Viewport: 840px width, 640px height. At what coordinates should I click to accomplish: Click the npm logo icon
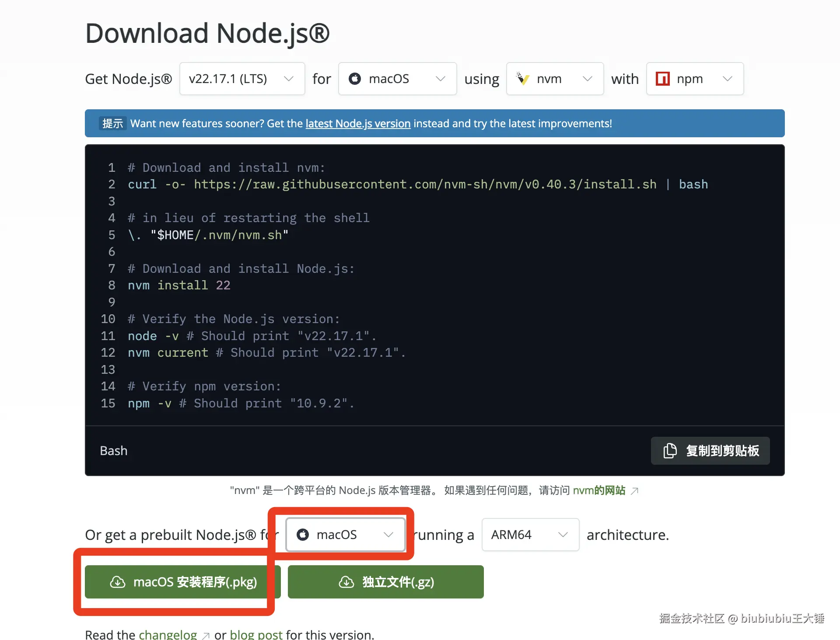tap(662, 79)
